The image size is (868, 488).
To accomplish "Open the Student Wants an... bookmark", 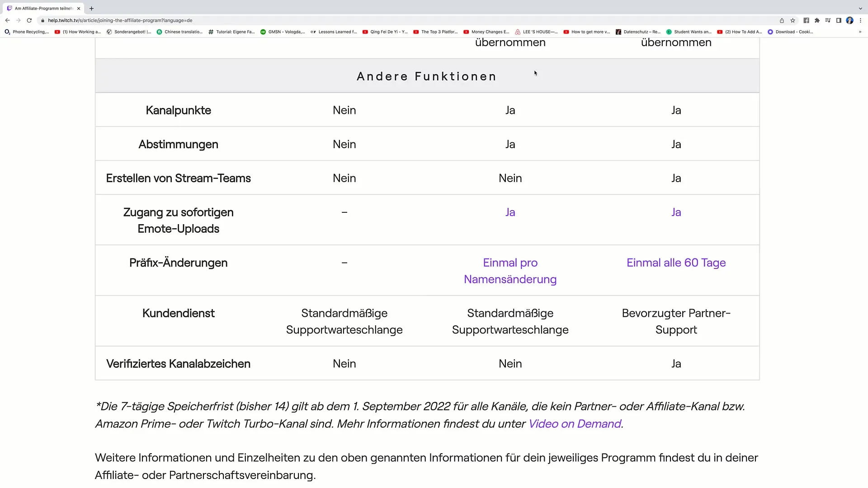I will click(x=689, y=32).
